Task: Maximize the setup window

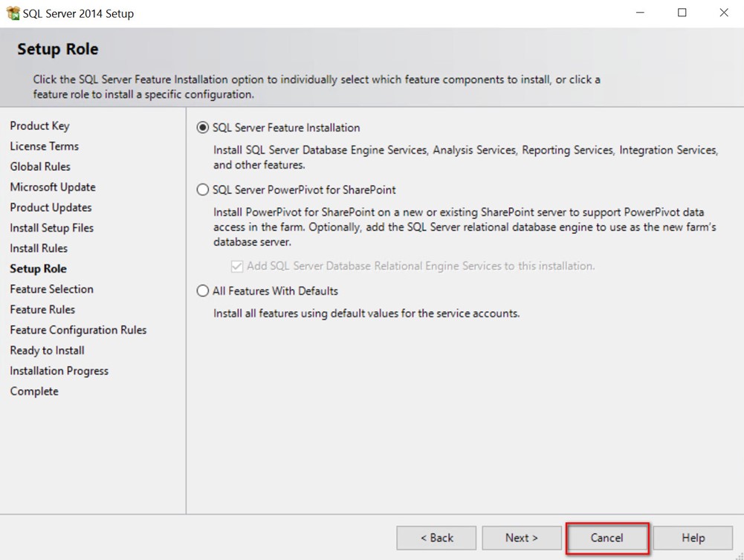Action: [x=682, y=13]
